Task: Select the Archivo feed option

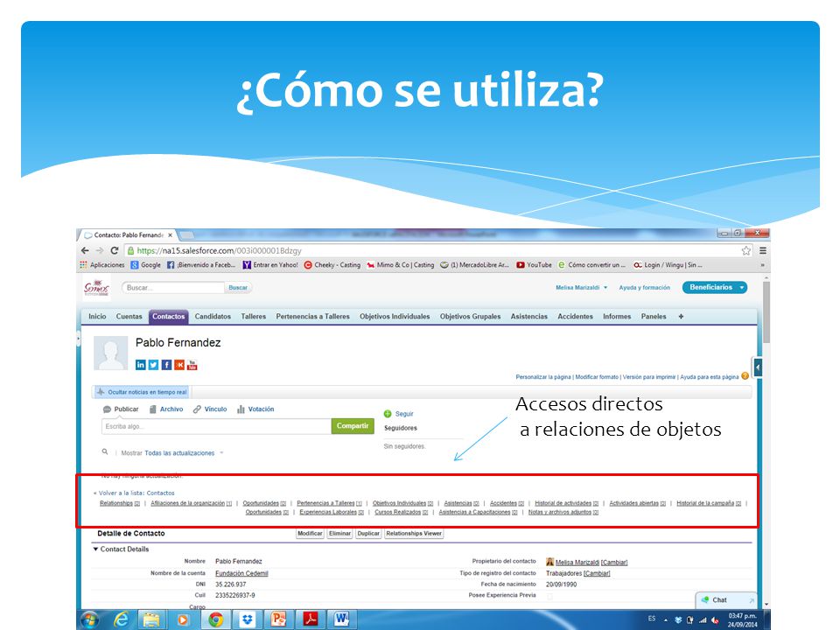Action: pyautogui.click(x=166, y=409)
